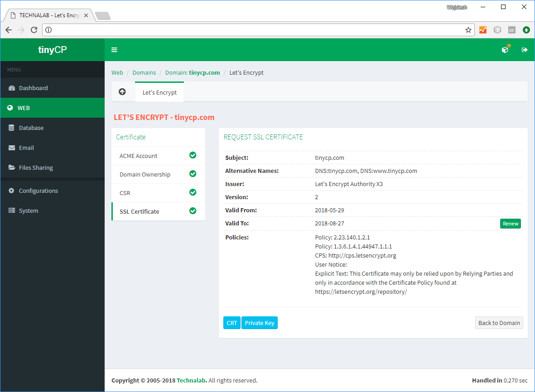Click the Files Sharing folder icon
The image size is (535, 392).
click(12, 167)
